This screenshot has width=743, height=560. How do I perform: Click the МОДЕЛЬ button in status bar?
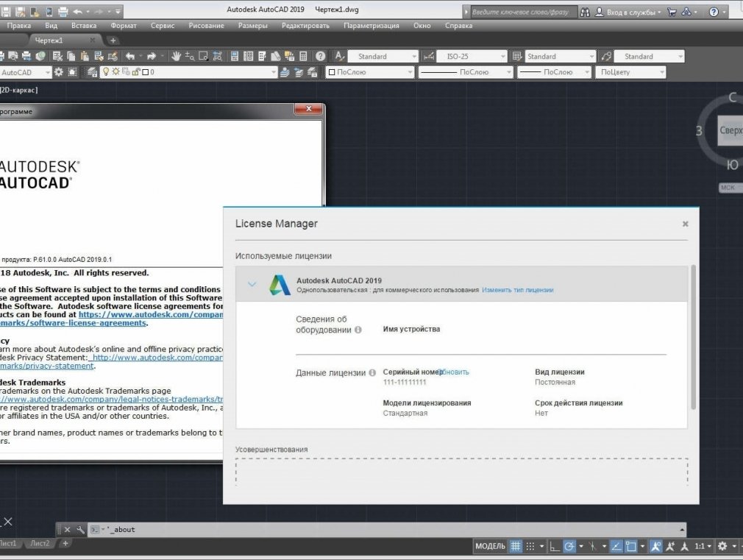(490, 546)
